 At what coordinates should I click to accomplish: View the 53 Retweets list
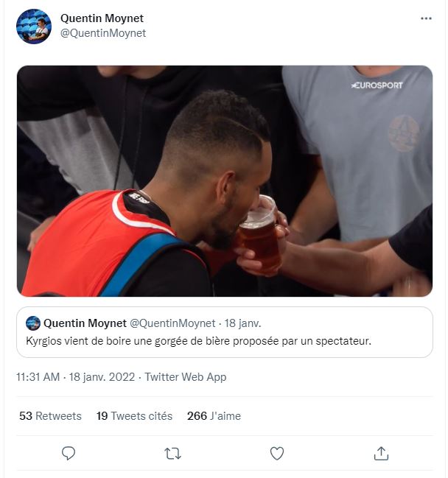point(50,416)
